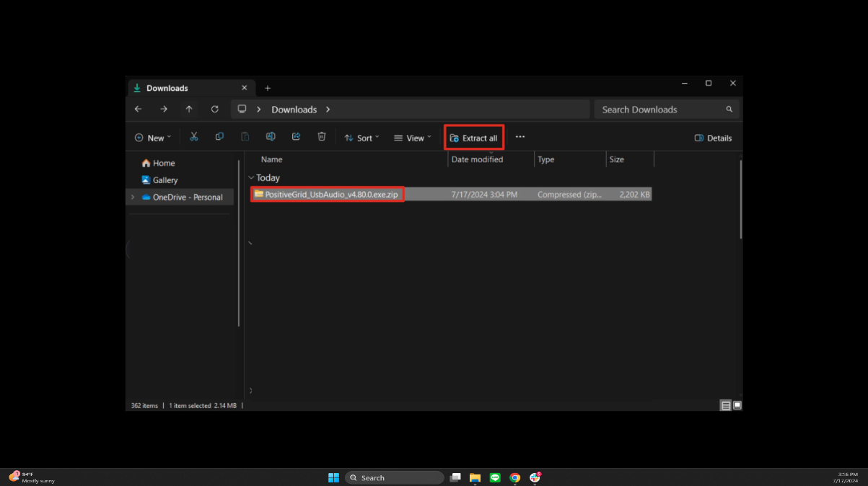This screenshot has height=486, width=868.
Task: Click the Delete trash can icon
Action: click(x=322, y=137)
